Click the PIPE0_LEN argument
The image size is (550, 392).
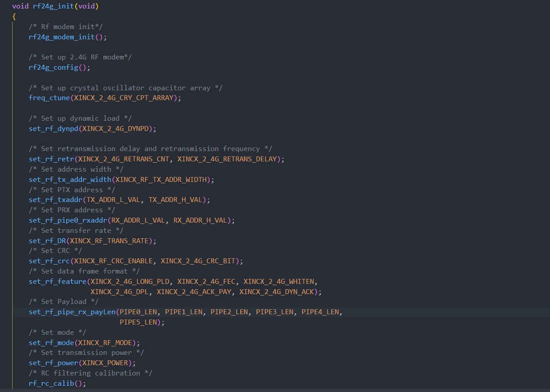(x=138, y=312)
